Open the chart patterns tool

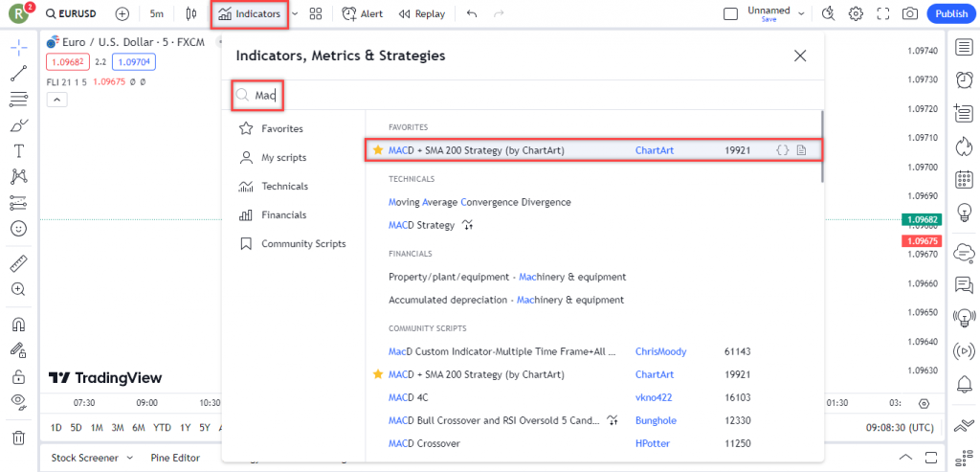pyautogui.click(x=19, y=177)
